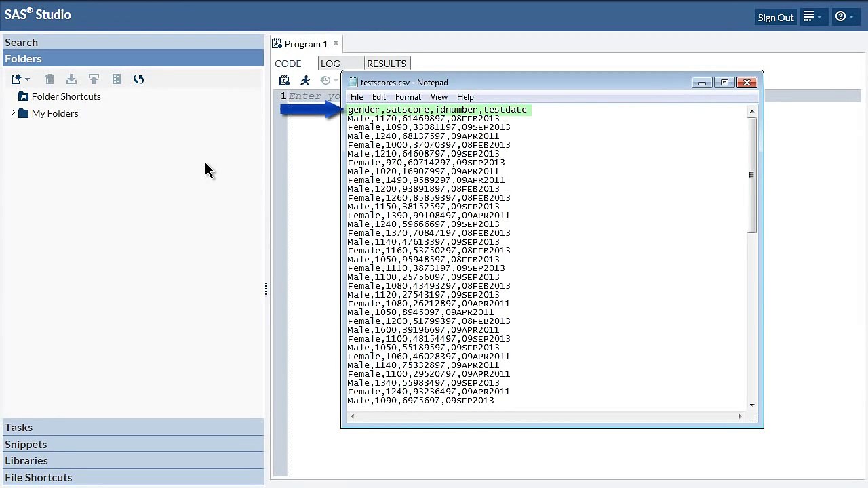Click the Download icon in Folders toolbar
The height and width of the screenshot is (488, 868).
(71, 79)
